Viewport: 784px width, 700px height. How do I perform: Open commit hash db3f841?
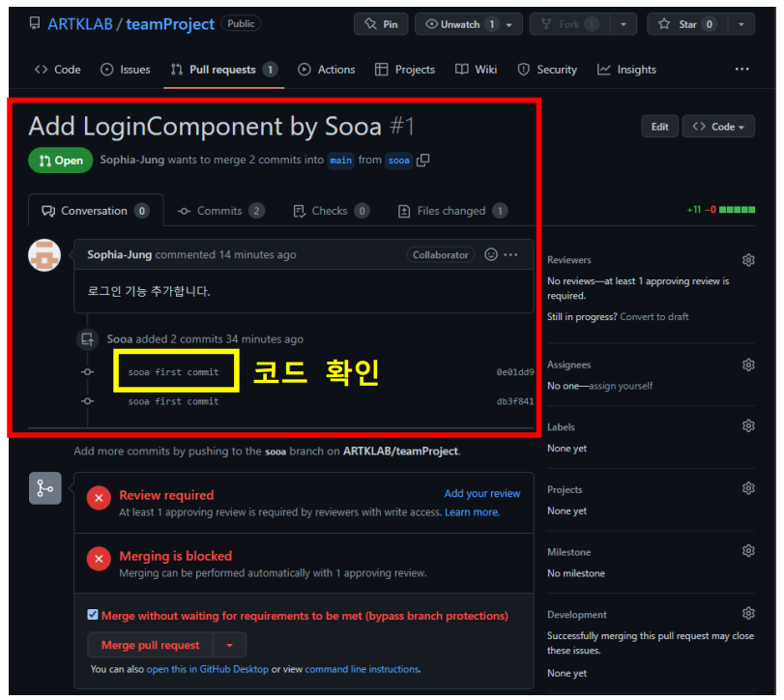tap(515, 401)
